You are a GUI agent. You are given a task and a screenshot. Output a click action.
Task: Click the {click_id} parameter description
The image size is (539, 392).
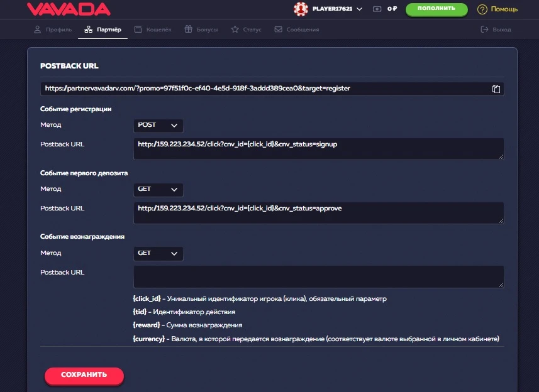(260, 299)
